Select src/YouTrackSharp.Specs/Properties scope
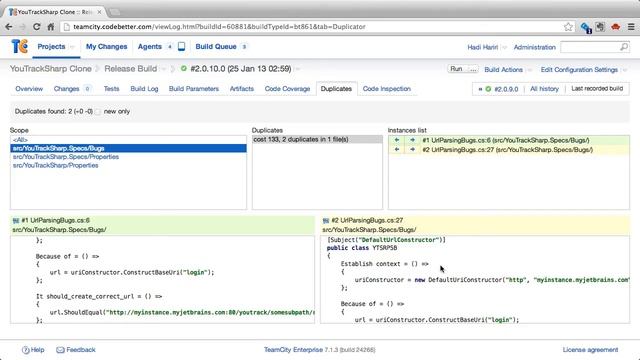Viewport: 640px width, 360px height. (x=128, y=157)
